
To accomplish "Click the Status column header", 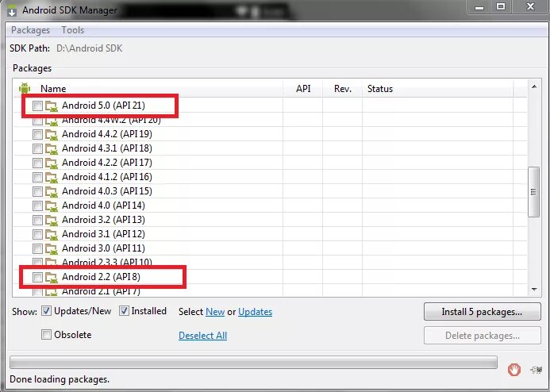I will 380,89.
